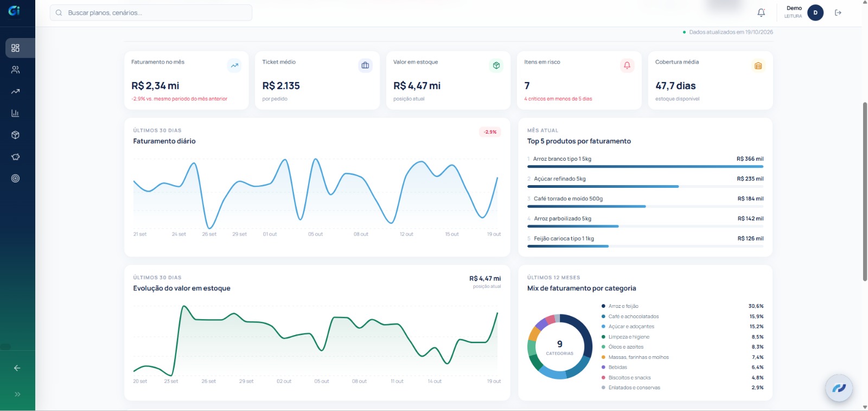Click the CI logo in top-left

[x=14, y=11]
